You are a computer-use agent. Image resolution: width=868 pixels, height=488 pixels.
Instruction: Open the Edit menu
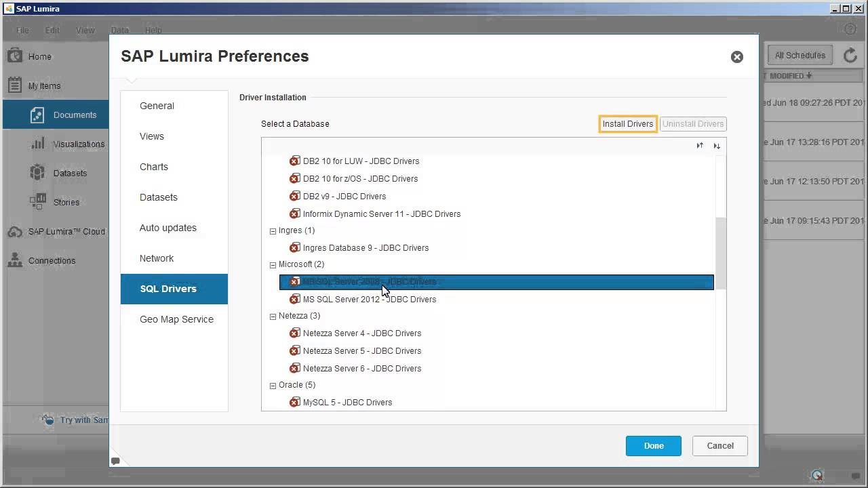pos(52,30)
